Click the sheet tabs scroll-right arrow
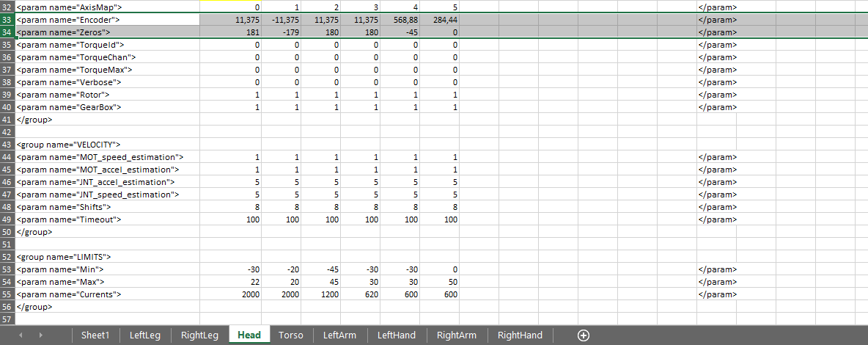Viewport: 868px width, 345px height. click(x=41, y=335)
